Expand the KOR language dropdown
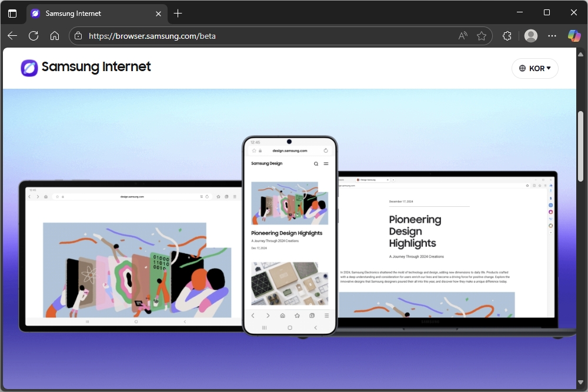The width and height of the screenshot is (588, 392). [534, 68]
